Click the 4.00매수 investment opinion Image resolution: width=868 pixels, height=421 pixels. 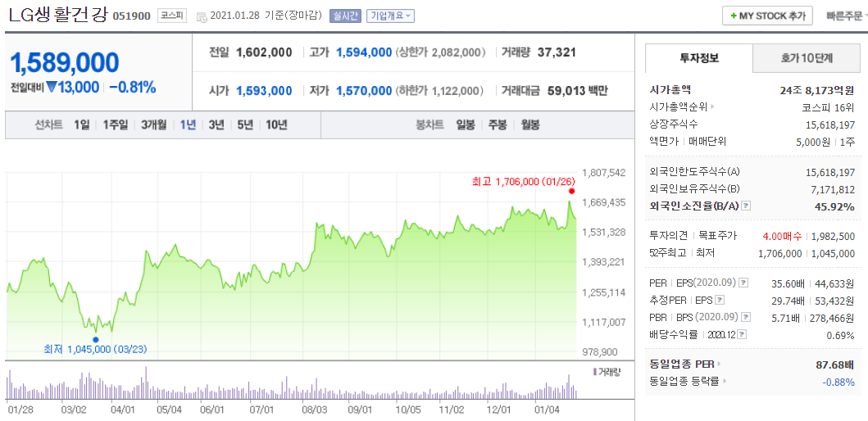(x=782, y=236)
